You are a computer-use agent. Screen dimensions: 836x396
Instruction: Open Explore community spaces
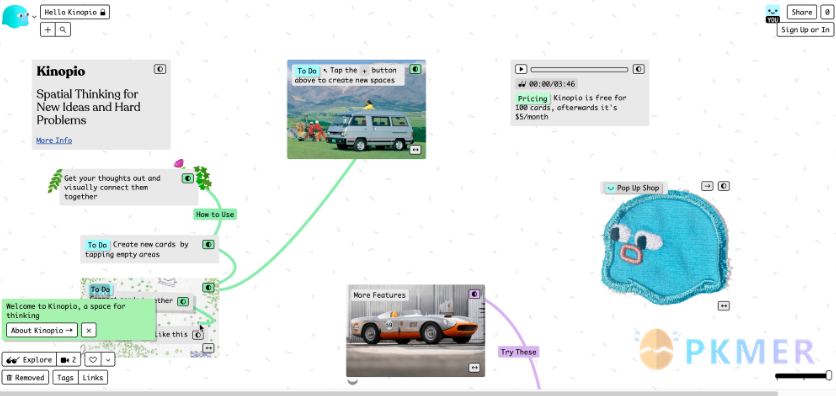coord(29,360)
